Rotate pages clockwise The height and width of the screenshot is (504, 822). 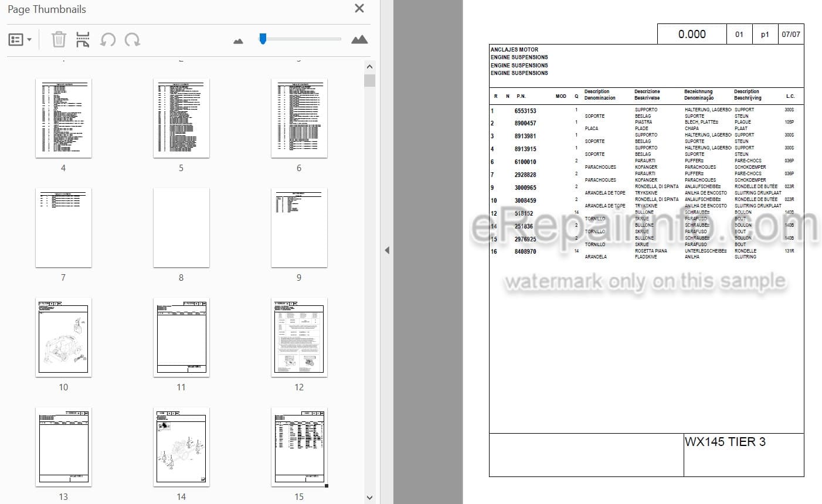(133, 40)
